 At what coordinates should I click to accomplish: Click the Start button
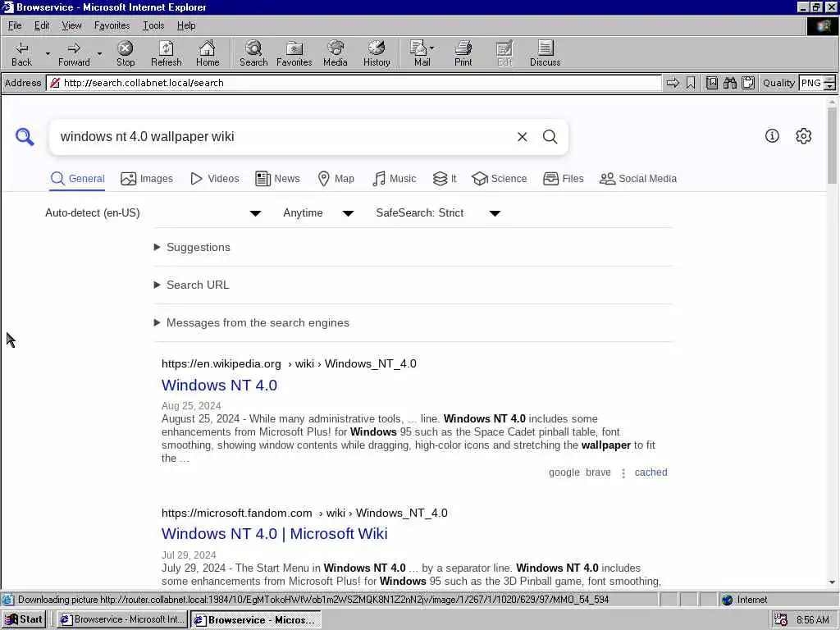point(24,619)
